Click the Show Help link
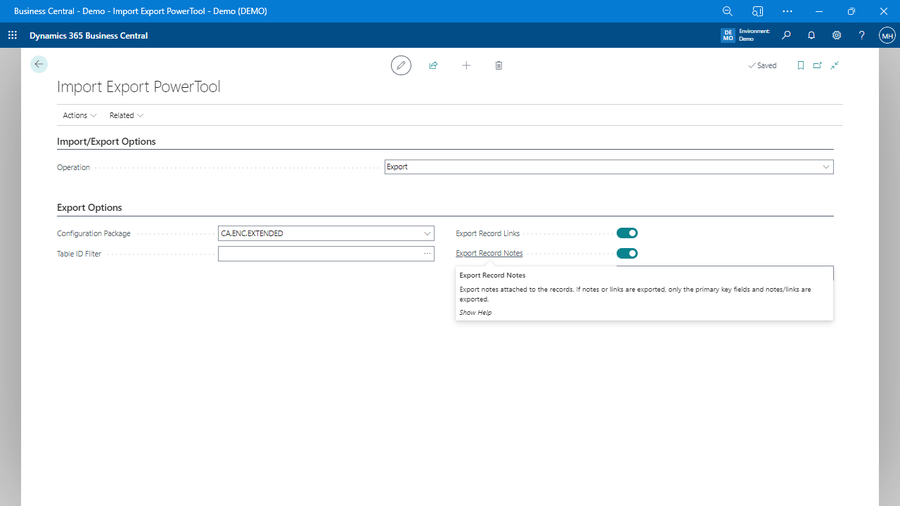This screenshot has height=506, width=900. point(475,312)
